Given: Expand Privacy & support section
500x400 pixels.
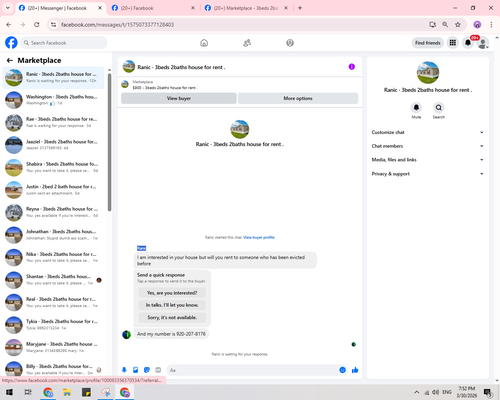Looking at the screenshot, I should (428, 174).
